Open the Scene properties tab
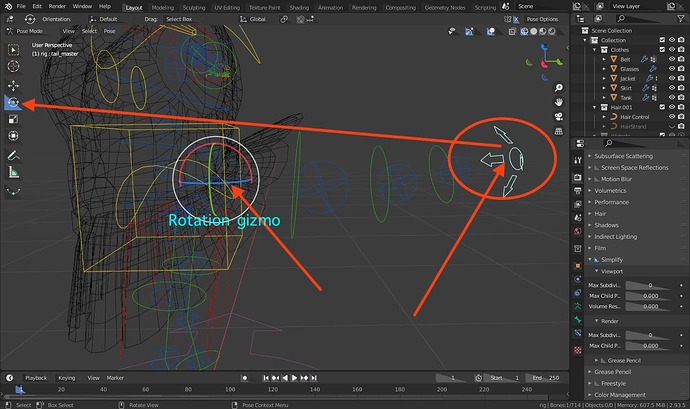Viewport: 690px width, 409px height. (x=578, y=217)
